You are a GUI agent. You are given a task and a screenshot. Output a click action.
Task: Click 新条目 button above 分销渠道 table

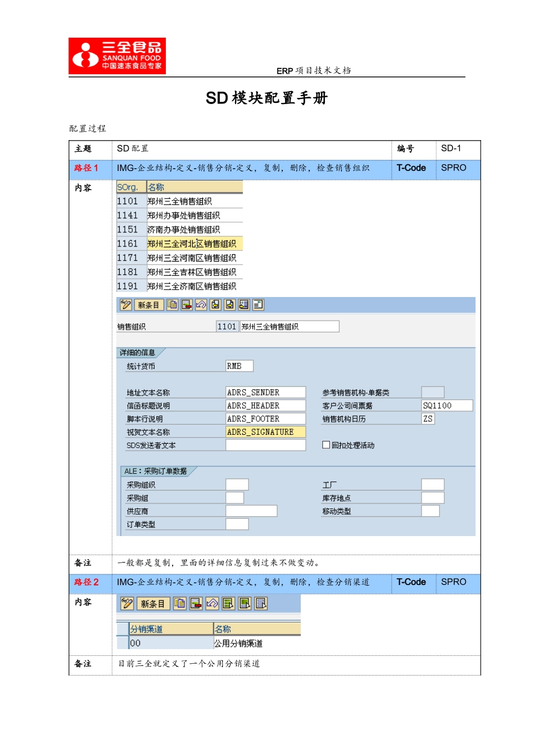[x=153, y=604]
